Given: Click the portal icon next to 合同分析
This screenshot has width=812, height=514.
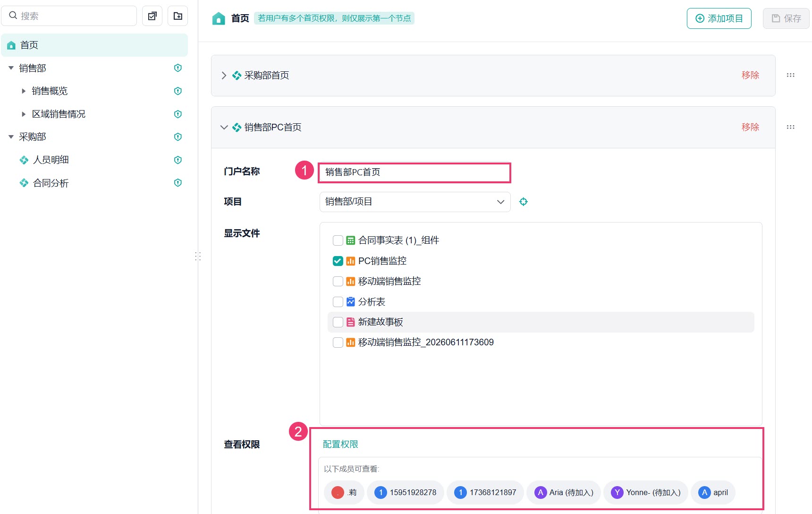Looking at the screenshot, I should [x=24, y=183].
